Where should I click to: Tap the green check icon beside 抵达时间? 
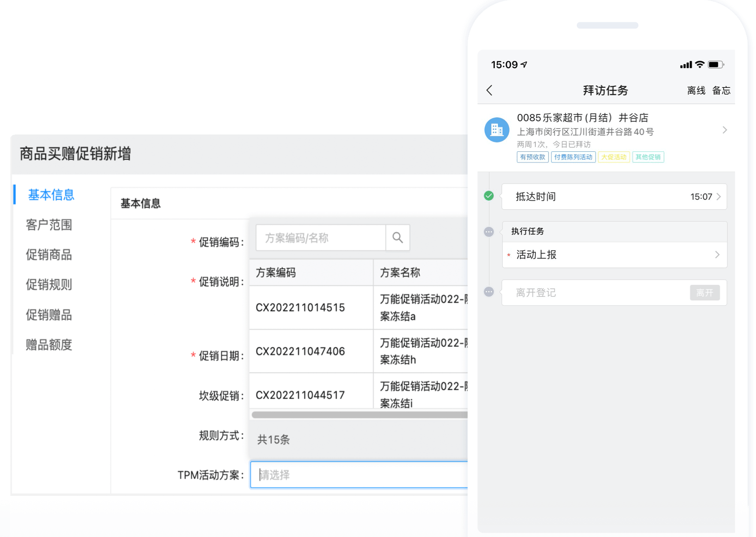pos(489,196)
